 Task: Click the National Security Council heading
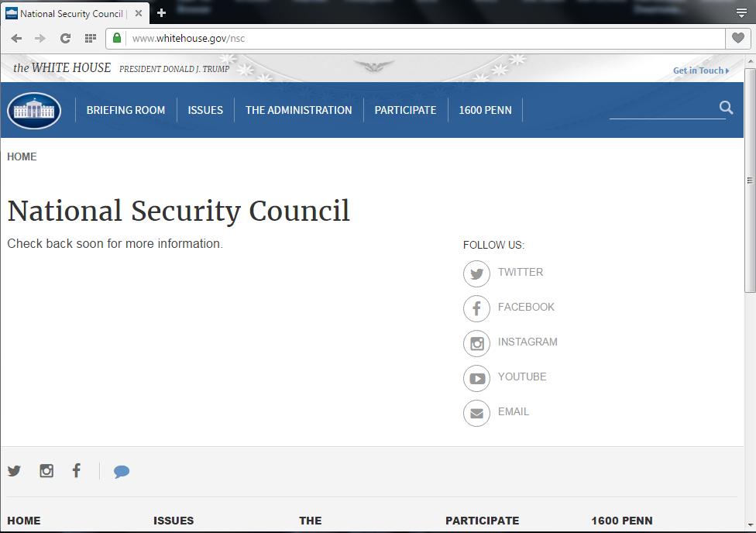pos(178,211)
